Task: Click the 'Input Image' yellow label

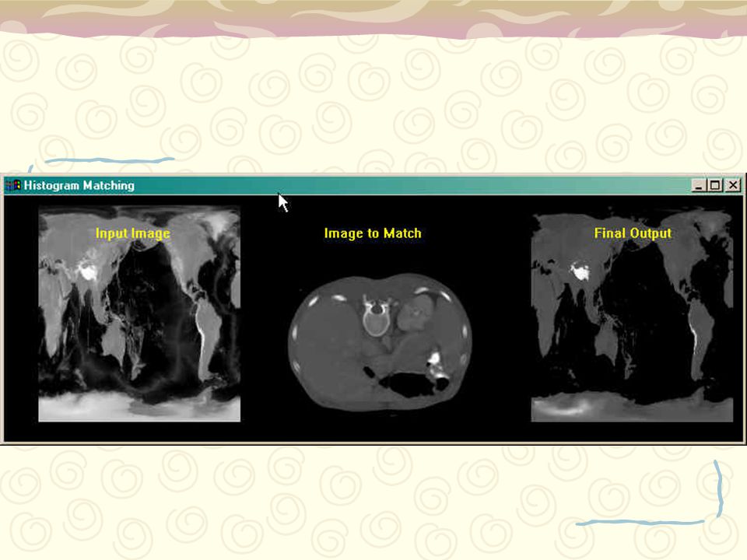Action: pyautogui.click(x=132, y=233)
